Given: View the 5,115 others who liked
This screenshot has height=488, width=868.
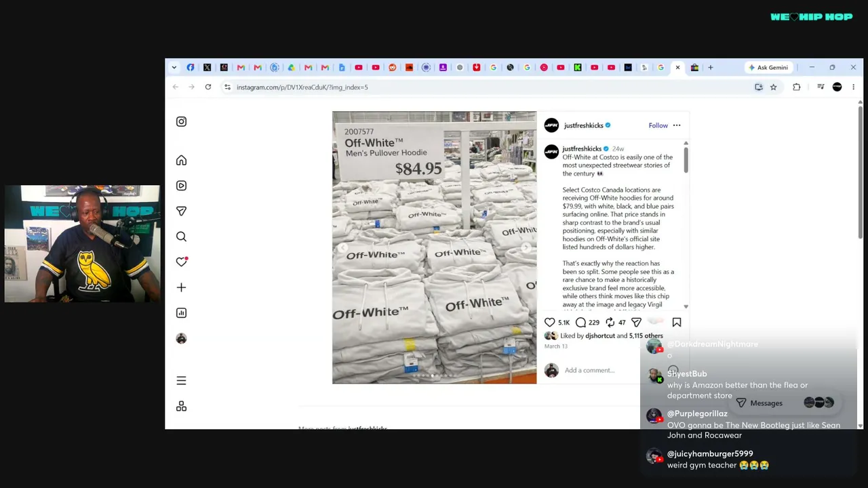Looking at the screenshot, I should pos(646,335).
